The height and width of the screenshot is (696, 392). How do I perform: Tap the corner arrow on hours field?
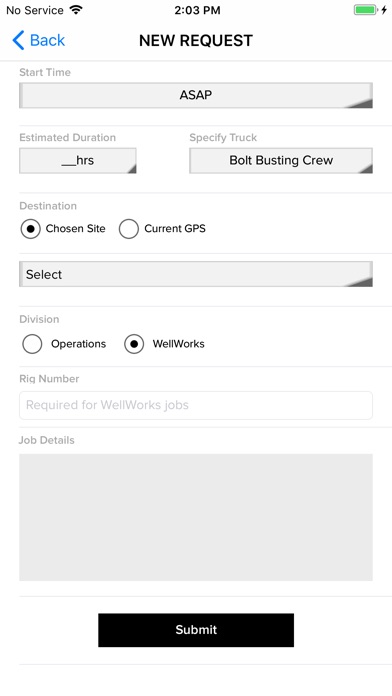coord(131,168)
